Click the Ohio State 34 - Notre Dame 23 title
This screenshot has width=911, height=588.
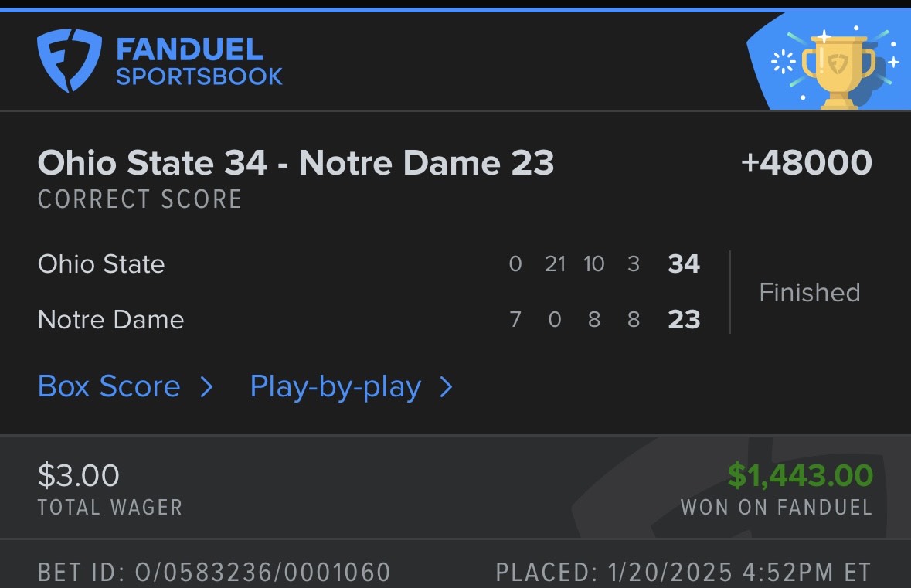point(296,163)
